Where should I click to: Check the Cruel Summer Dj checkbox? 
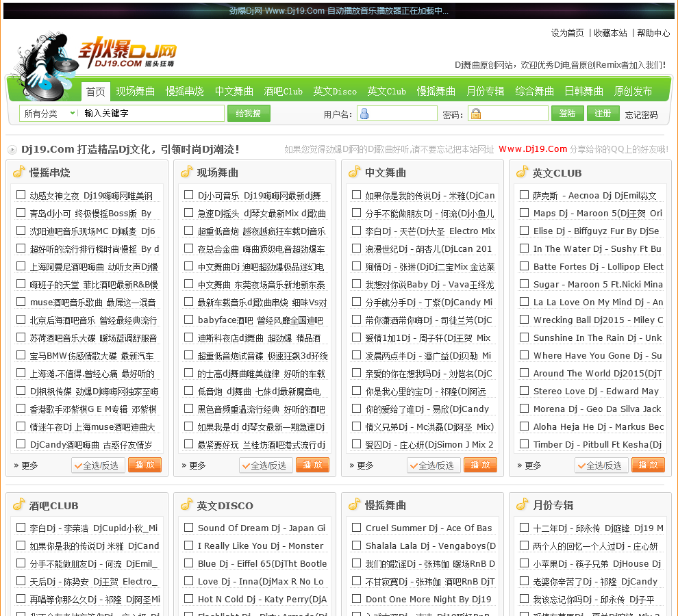(x=356, y=528)
